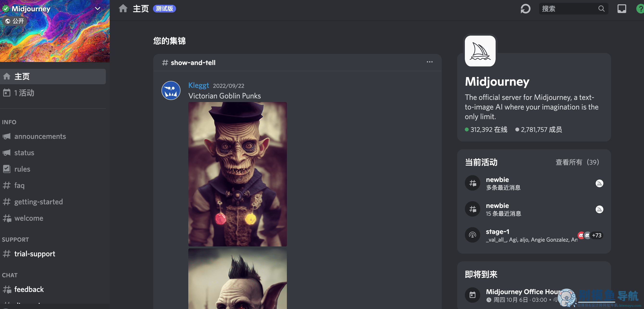Click the 公开 public badge
Viewport: 644px width, 309px height.
15,21
